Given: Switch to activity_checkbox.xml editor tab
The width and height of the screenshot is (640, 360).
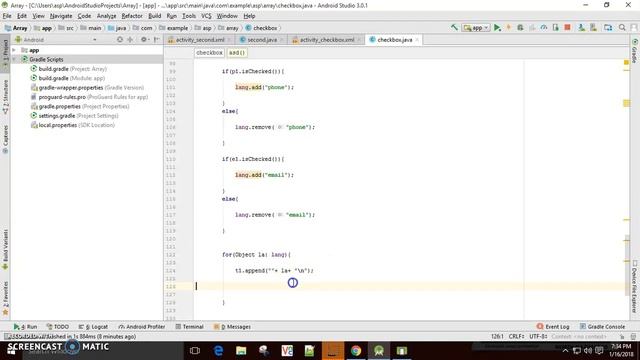Looking at the screenshot, I should pyautogui.click(x=327, y=40).
